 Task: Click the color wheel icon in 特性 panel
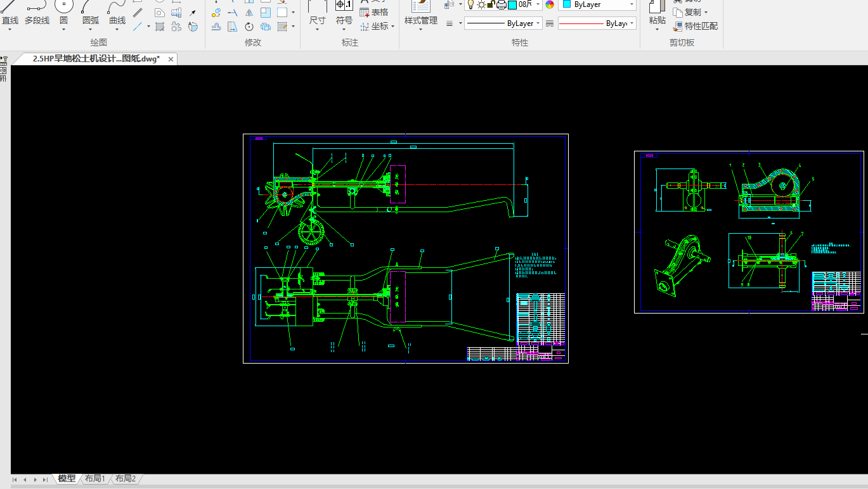(x=550, y=4)
